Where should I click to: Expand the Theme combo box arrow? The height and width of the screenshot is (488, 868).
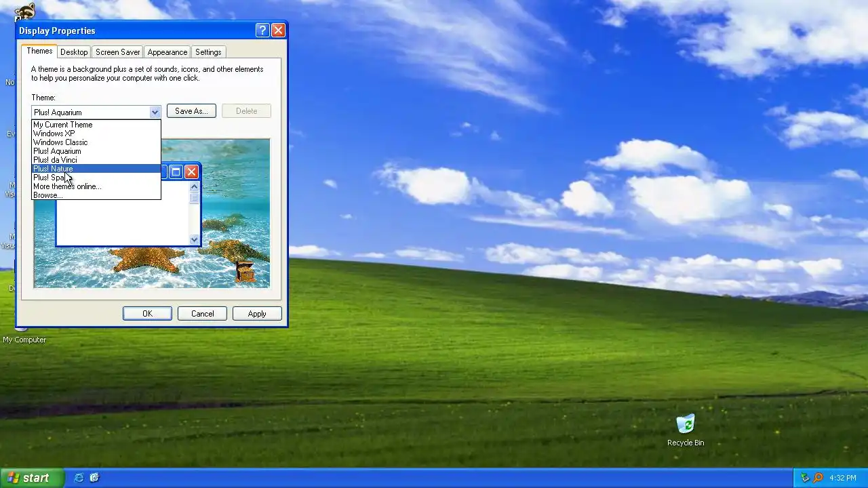[x=155, y=112]
